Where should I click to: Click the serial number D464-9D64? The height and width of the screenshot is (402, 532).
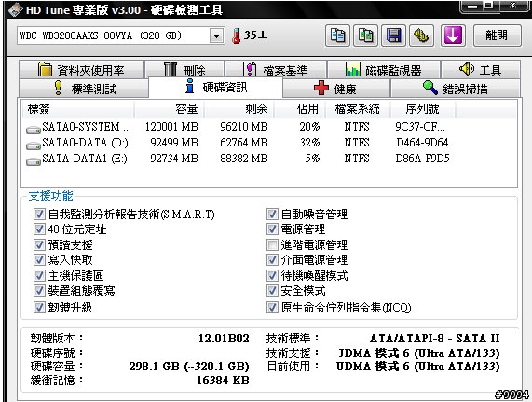tap(422, 143)
